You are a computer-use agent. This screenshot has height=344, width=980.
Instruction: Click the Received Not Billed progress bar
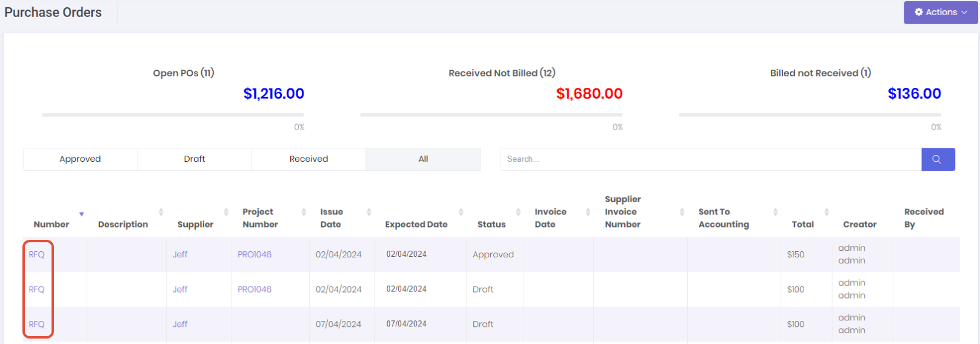(x=492, y=114)
